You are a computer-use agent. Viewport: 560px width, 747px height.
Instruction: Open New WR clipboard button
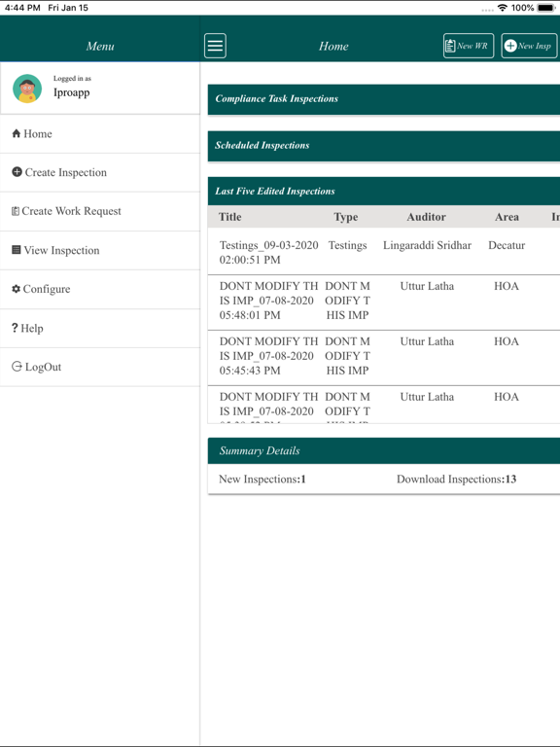point(468,46)
